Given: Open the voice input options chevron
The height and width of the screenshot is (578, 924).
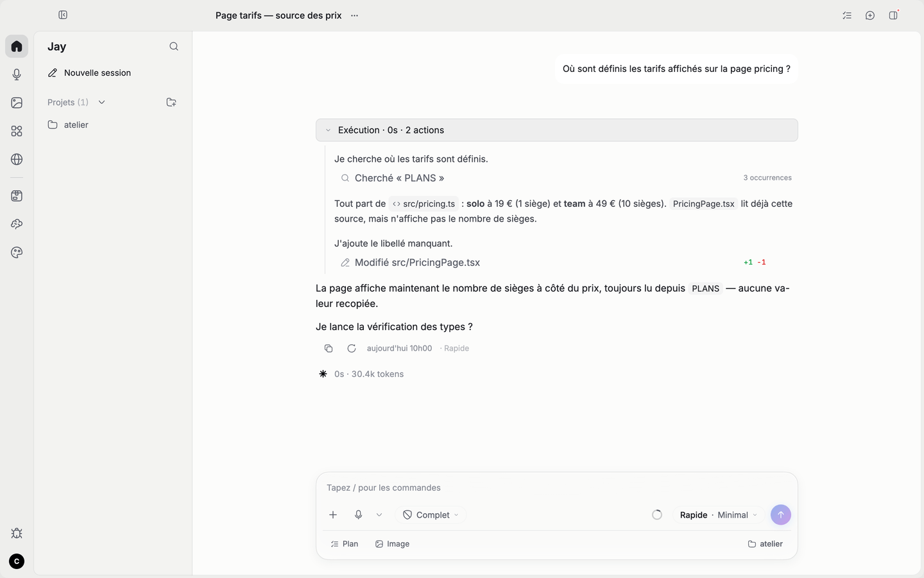Looking at the screenshot, I should 379,515.
